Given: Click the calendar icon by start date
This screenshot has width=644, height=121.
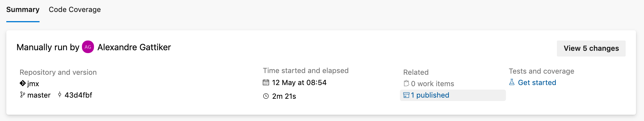Looking at the screenshot, I should point(266,82).
